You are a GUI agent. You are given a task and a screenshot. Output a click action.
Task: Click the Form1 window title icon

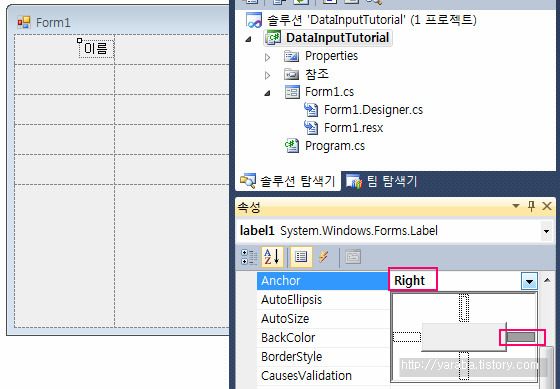[x=24, y=22]
